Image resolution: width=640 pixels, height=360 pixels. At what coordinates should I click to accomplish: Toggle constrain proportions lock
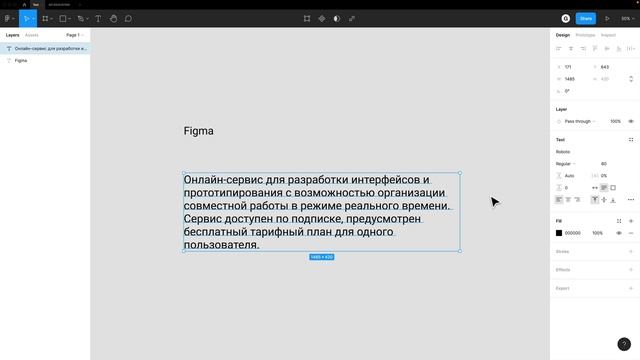pyautogui.click(x=631, y=79)
